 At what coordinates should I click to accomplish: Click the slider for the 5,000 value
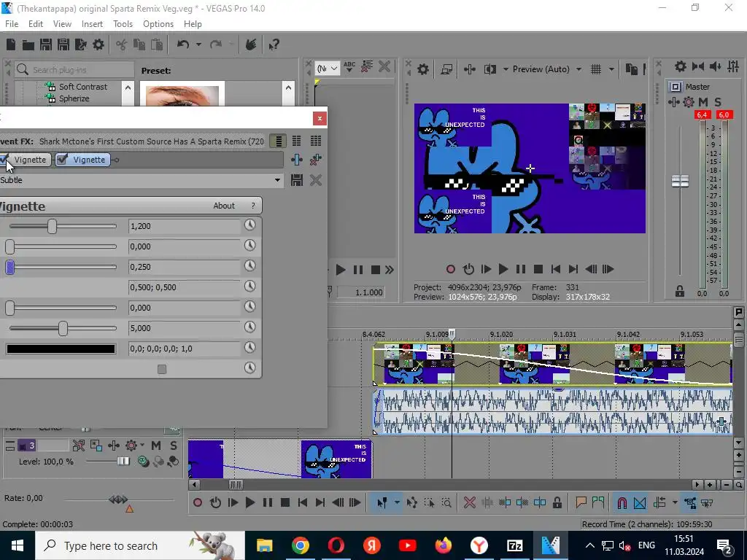pyautogui.click(x=63, y=329)
